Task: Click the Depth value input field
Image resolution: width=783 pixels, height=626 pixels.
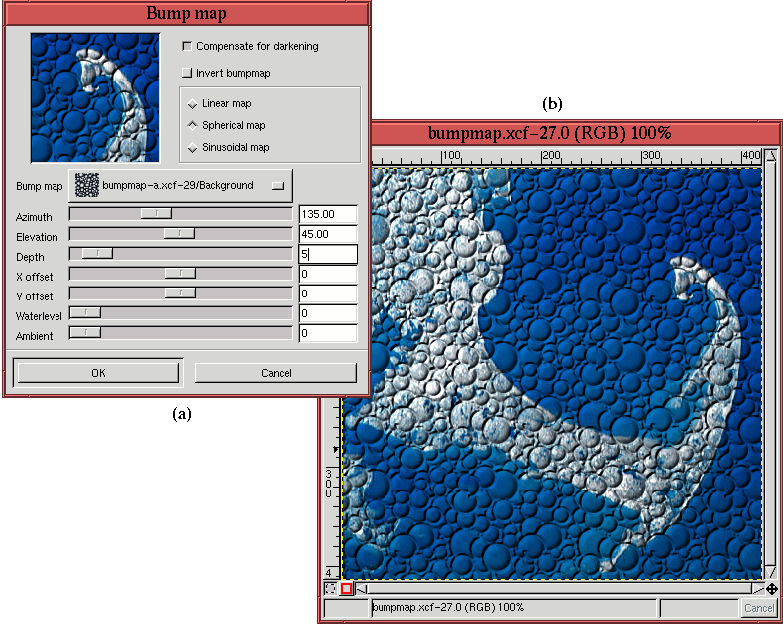Action: (327, 254)
